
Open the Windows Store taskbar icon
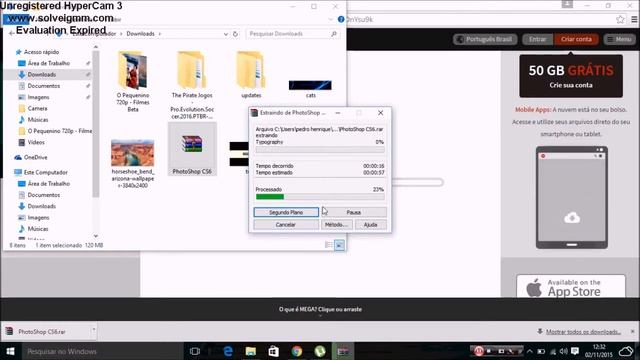[x=273, y=351]
